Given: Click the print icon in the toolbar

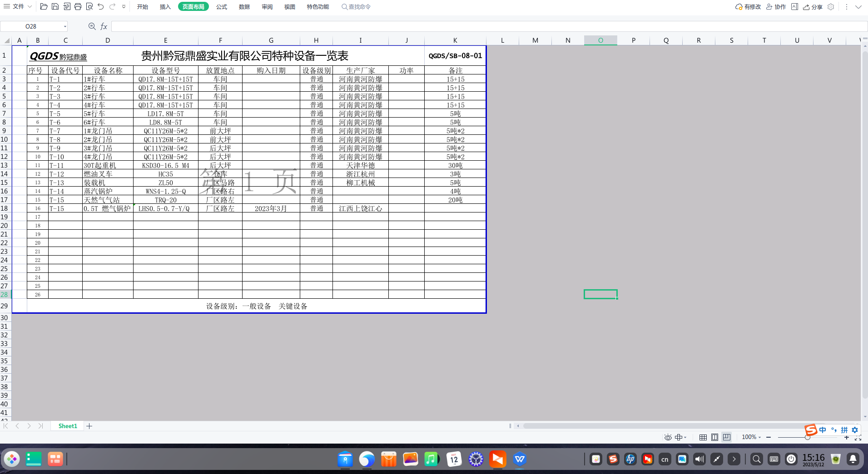Looking at the screenshot, I should pyautogui.click(x=78, y=6).
